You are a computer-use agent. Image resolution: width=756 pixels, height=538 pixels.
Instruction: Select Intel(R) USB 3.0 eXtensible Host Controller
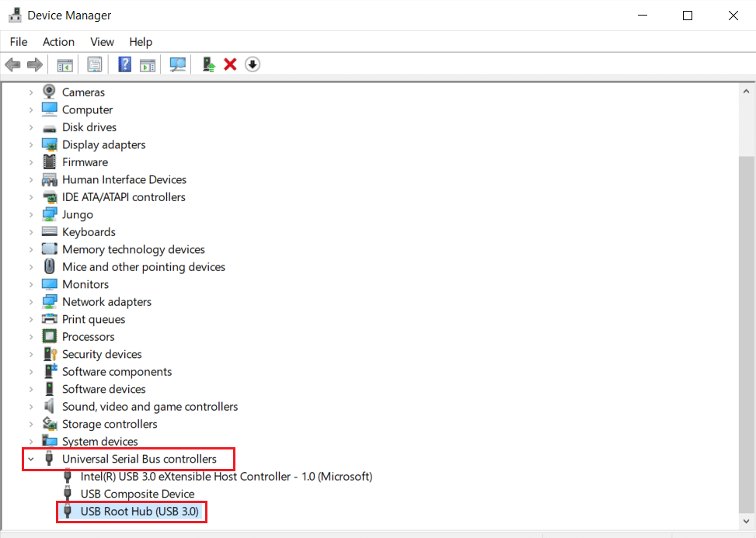[226, 477]
